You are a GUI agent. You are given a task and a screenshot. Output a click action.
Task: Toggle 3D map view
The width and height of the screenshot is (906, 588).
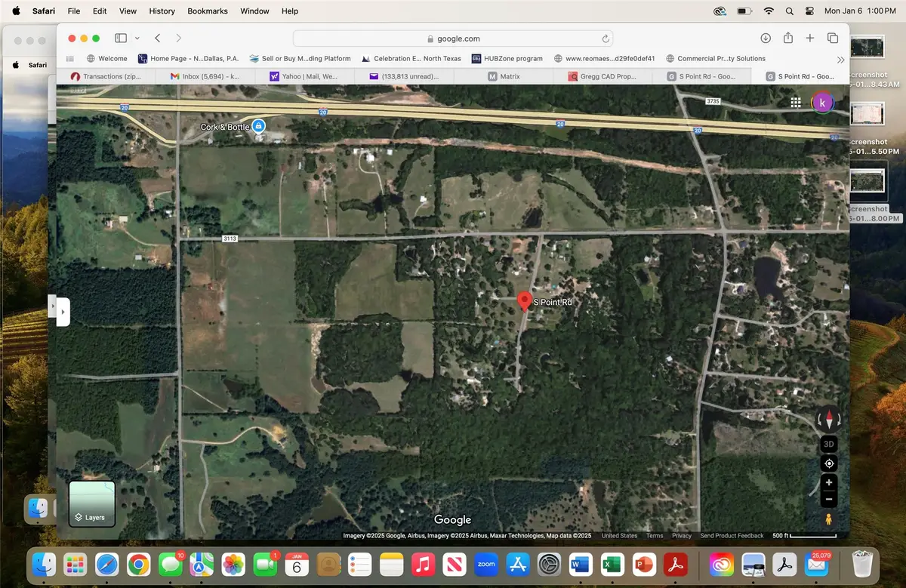pyautogui.click(x=828, y=444)
